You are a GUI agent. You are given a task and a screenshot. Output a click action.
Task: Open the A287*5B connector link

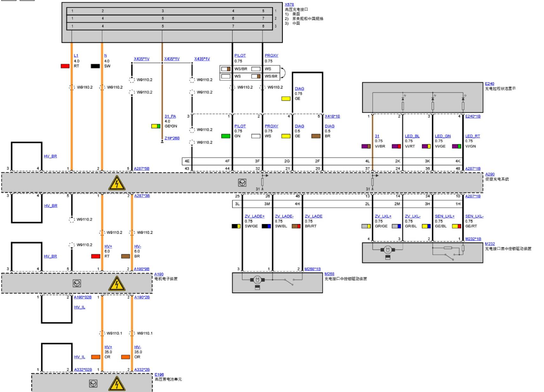pos(142,169)
